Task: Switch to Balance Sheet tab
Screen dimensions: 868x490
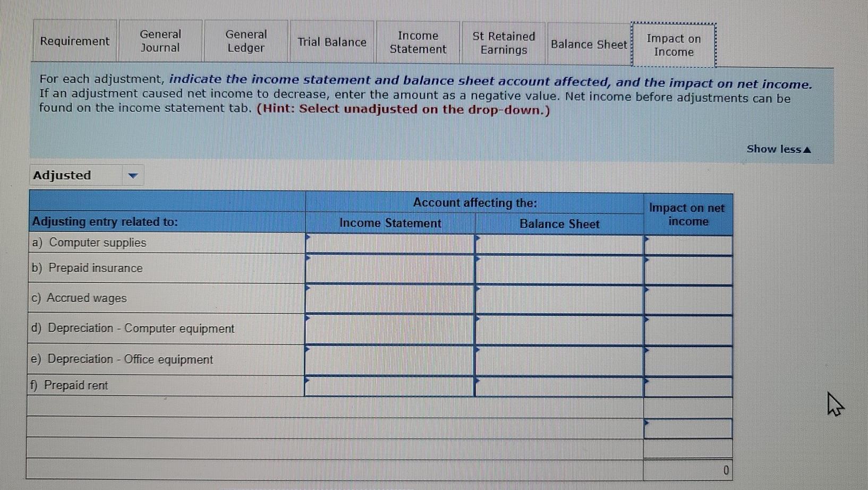Action: click(589, 44)
